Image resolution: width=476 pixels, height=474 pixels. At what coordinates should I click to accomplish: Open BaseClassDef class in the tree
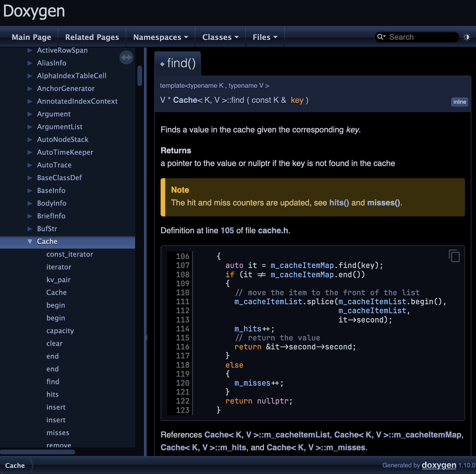[59, 178]
